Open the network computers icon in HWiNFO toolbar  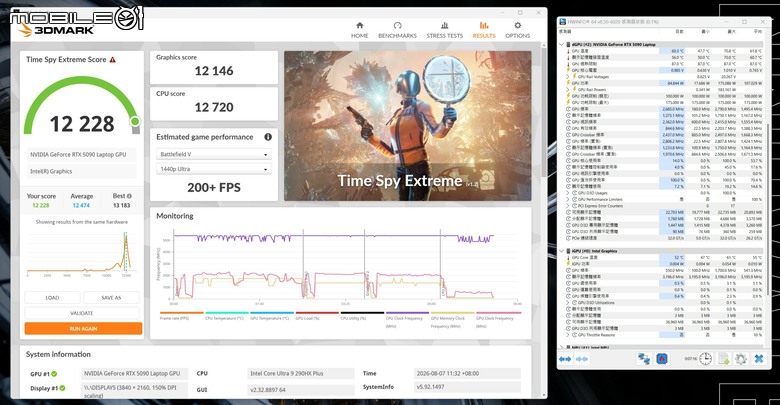click(644, 358)
